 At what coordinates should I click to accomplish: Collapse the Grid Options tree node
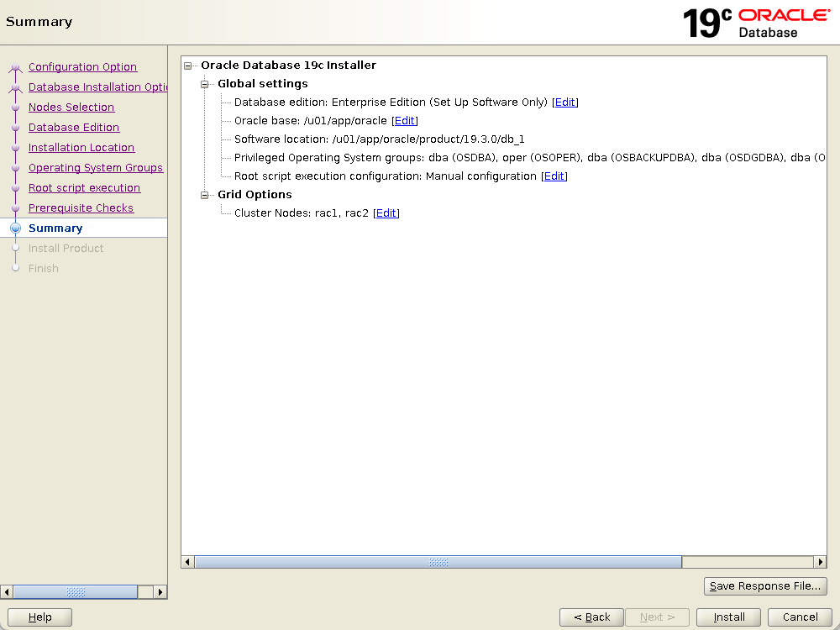[204, 195]
